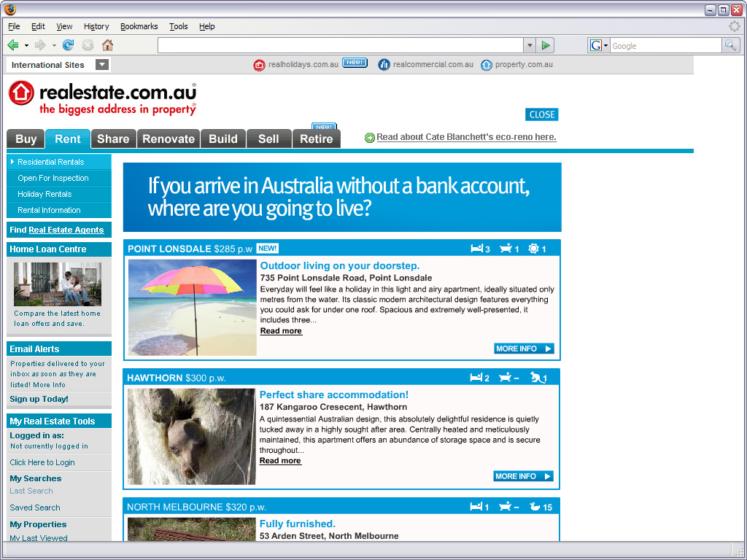Viewport: 747px width, 560px height.
Task: Click the sun icon on Point Lonsdale listing
Action: (x=533, y=248)
